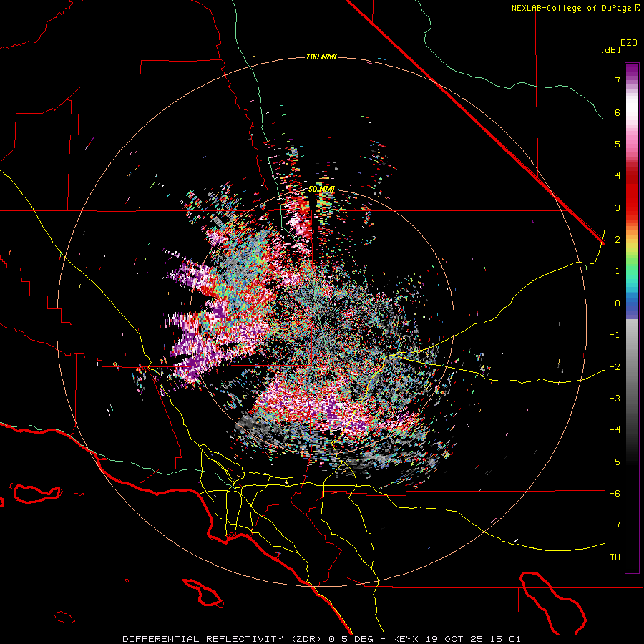Screen dimensions: 644x644
Task: Select the -5 value on the scale
Action: (615, 462)
